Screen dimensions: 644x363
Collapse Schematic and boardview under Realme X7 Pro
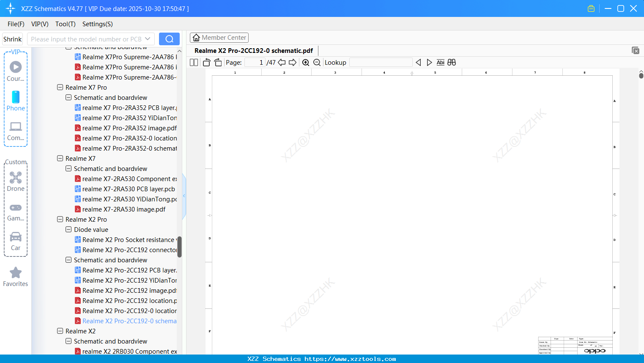[x=69, y=98]
